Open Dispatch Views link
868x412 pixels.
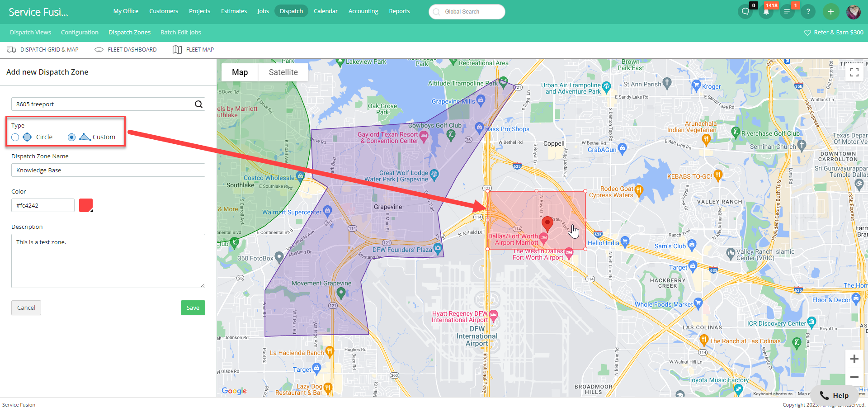coord(30,33)
